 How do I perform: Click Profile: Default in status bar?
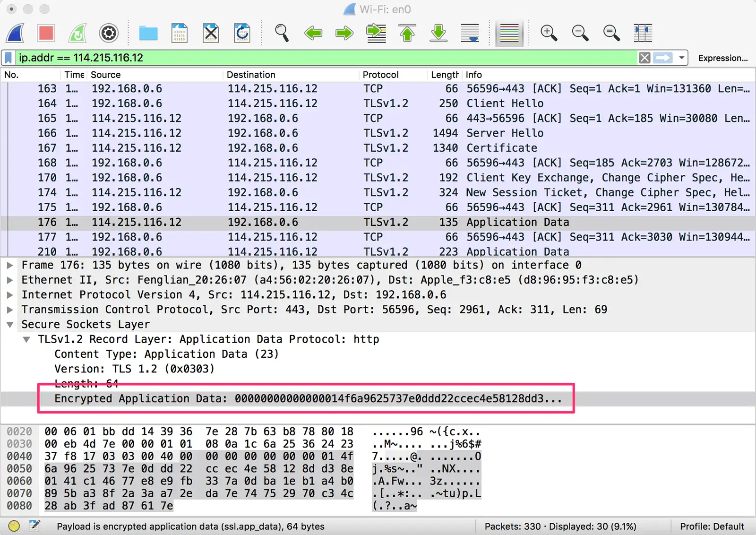point(712,526)
